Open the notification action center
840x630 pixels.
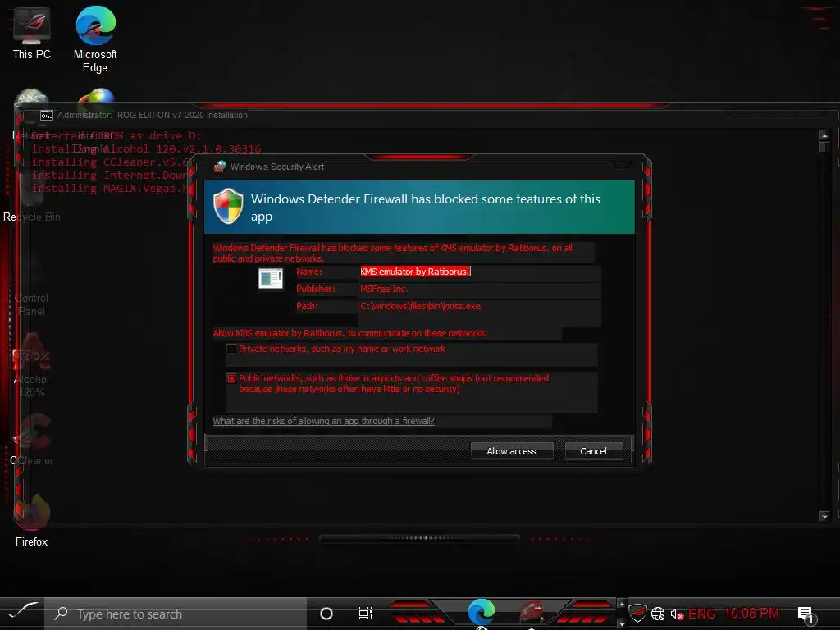click(x=806, y=614)
